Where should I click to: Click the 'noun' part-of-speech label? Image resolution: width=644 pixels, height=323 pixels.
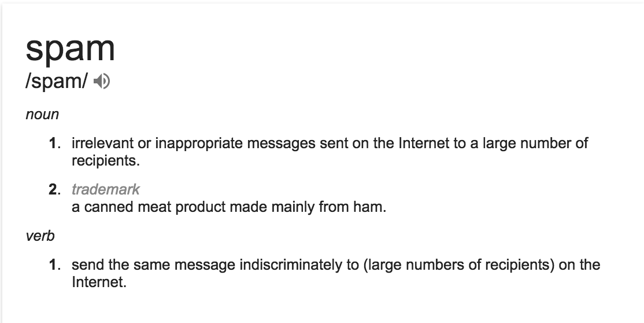click(x=42, y=115)
